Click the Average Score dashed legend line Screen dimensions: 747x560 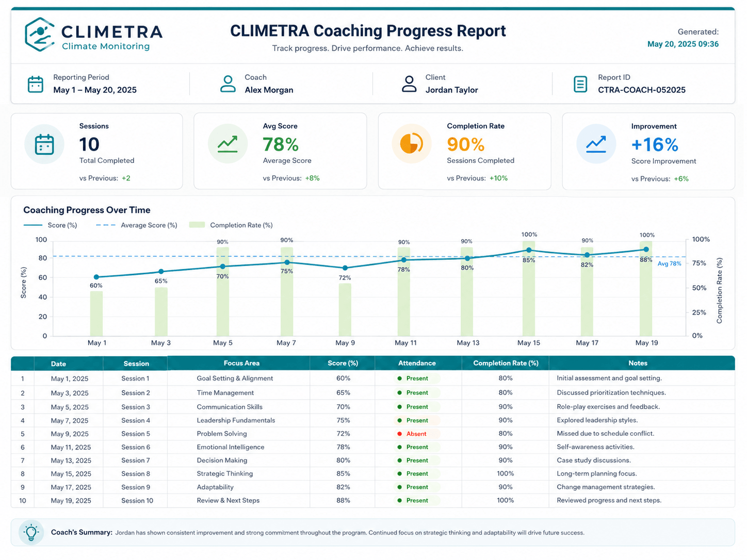[x=106, y=225]
